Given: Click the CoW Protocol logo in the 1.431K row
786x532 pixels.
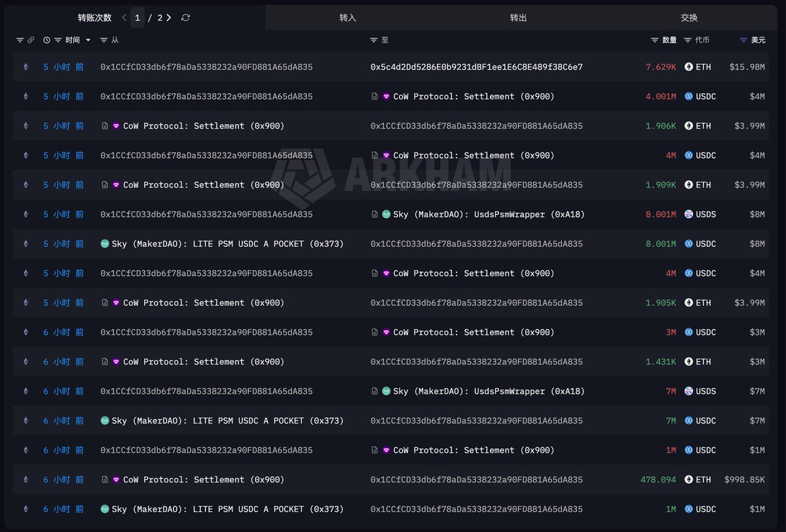Looking at the screenshot, I should 117,362.
